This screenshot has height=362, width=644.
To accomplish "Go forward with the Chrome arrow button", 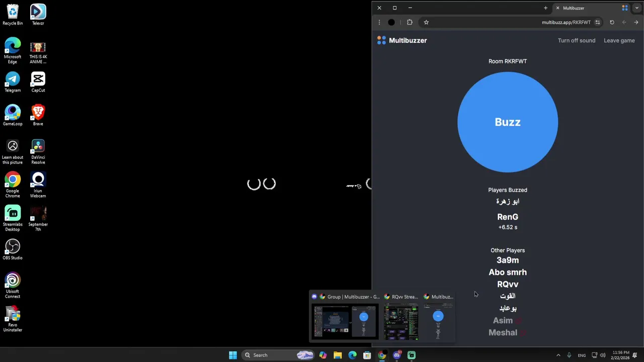I will coord(636,22).
